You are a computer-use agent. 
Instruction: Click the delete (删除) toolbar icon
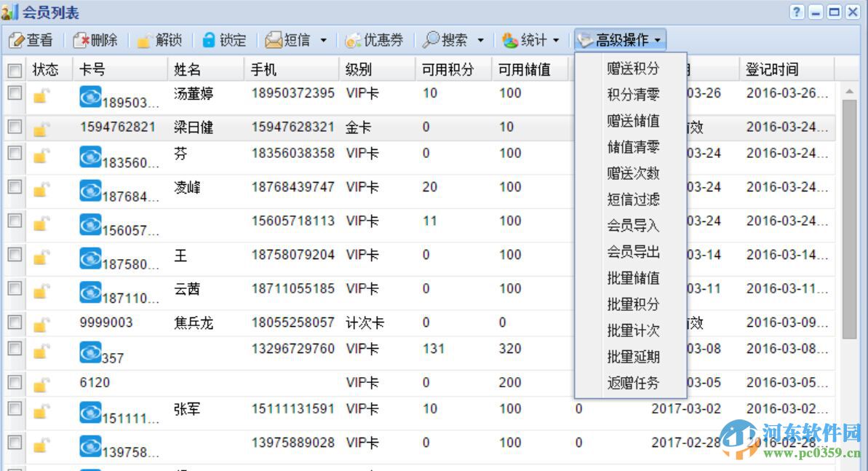coord(81,40)
